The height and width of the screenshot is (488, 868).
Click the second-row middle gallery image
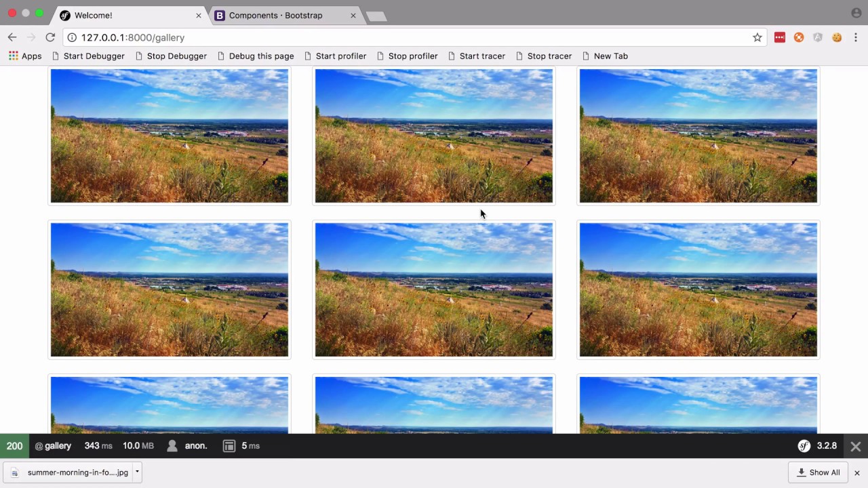click(434, 289)
